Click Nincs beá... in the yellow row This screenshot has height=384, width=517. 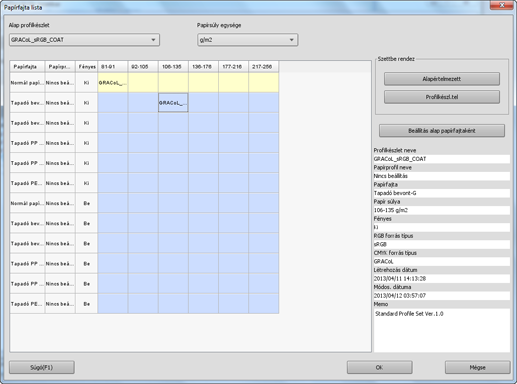[60, 83]
